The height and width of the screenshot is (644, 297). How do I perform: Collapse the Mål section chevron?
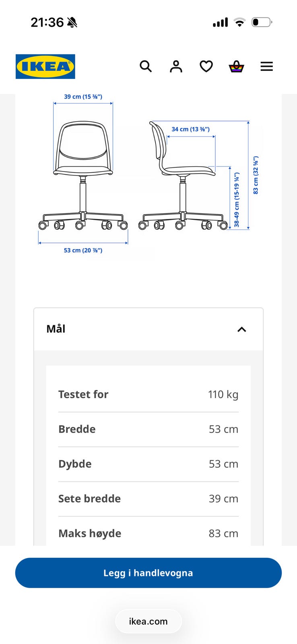pos(242,329)
